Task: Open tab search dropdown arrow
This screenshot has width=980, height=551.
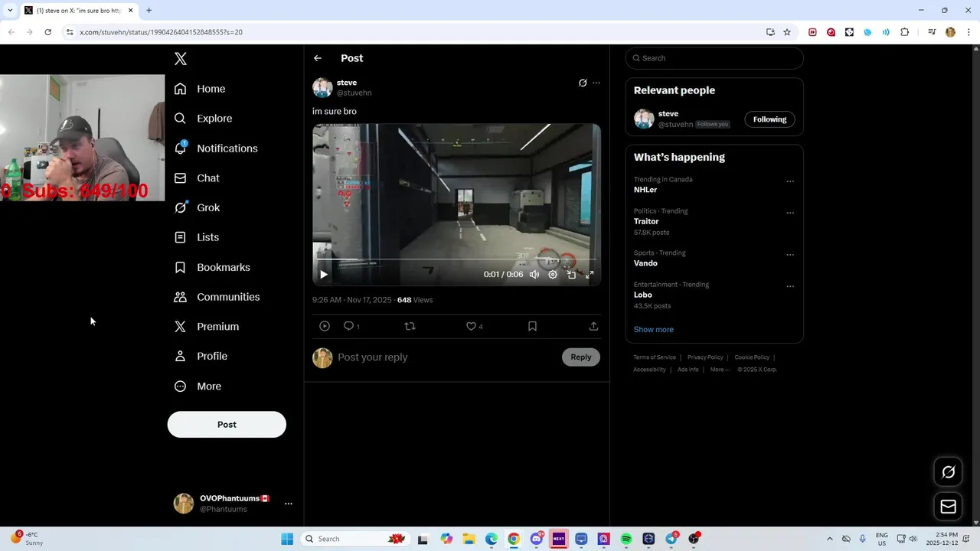Action: pos(10,11)
